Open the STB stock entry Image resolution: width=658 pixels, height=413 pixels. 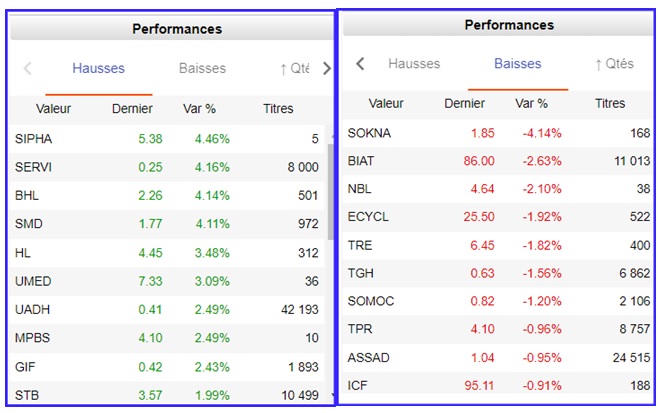28,395
